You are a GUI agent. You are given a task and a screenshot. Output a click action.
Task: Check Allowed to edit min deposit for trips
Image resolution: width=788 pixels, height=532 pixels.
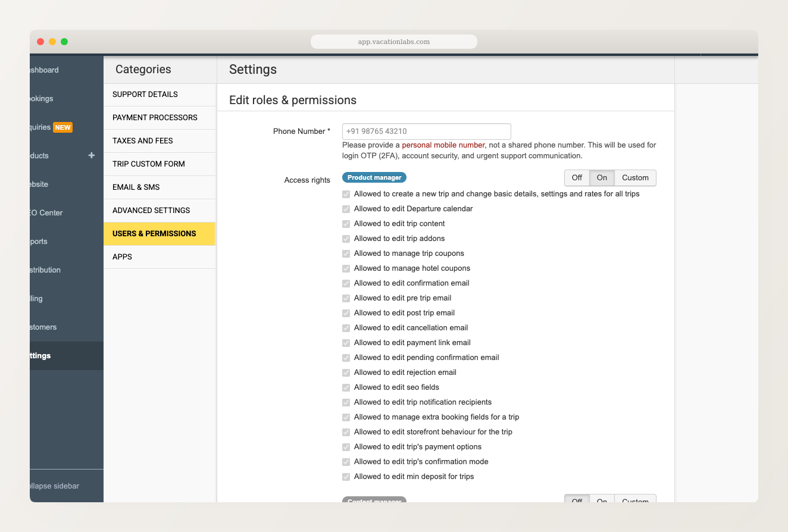346,477
